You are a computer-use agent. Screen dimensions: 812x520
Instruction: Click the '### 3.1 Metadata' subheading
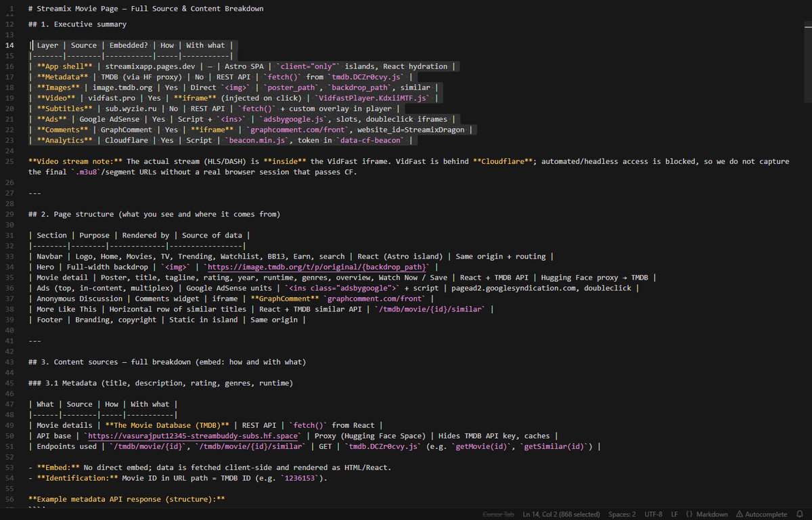160,383
